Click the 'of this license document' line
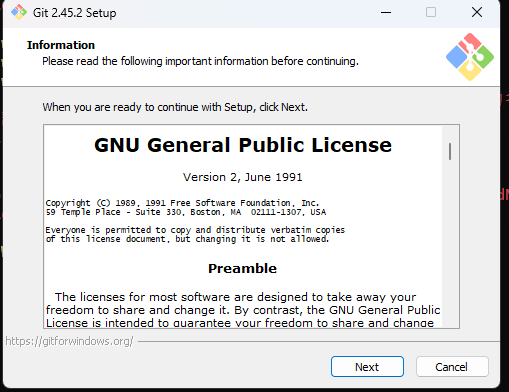The image size is (509, 392). (x=187, y=239)
